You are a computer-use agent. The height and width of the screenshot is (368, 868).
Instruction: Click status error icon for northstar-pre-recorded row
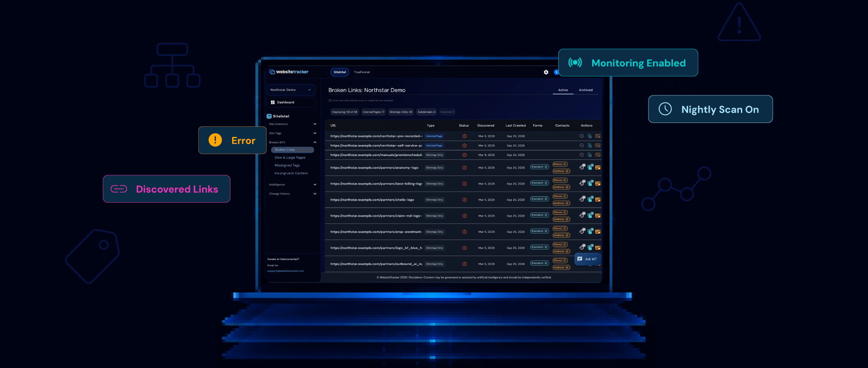(464, 136)
